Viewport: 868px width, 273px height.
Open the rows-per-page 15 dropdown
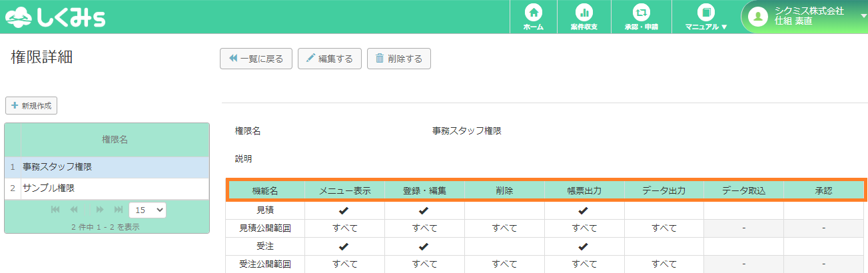click(147, 210)
